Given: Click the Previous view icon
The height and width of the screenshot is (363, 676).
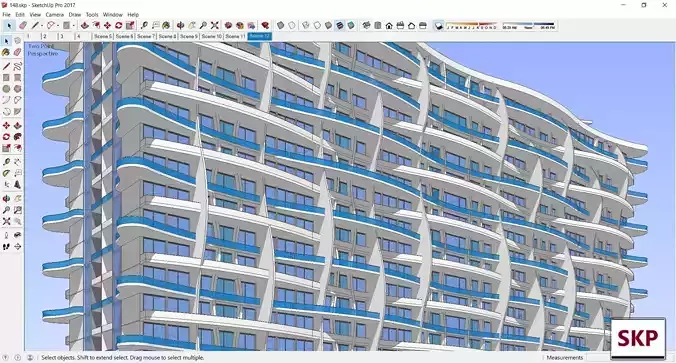Looking at the screenshot, I should click(x=17, y=221).
